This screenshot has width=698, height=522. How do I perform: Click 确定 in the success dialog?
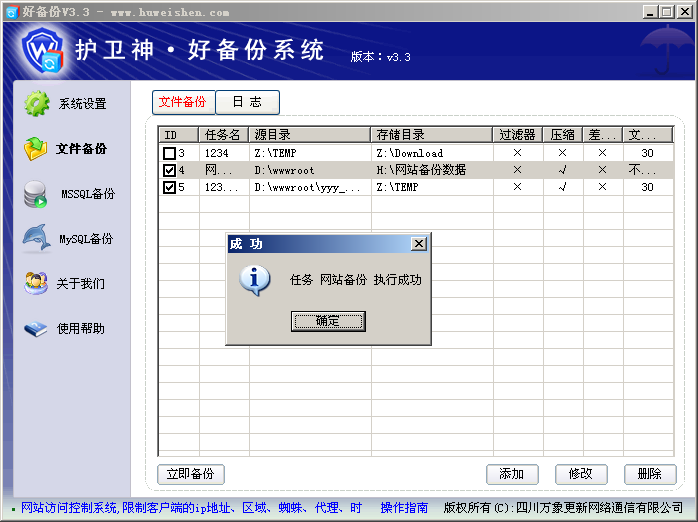(328, 321)
